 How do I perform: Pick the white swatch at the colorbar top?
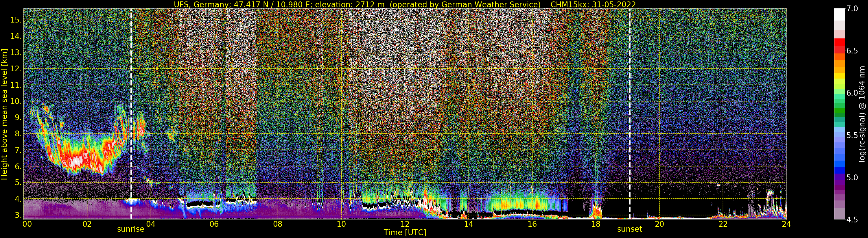click(x=839, y=14)
